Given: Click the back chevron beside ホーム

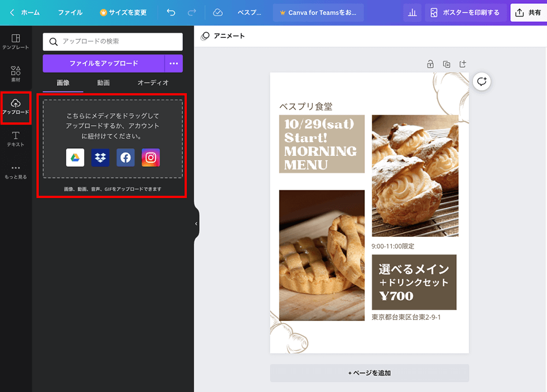Looking at the screenshot, I should (12, 13).
